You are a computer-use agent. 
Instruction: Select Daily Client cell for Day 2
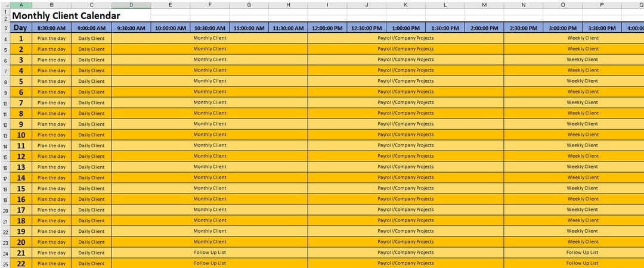pos(91,49)
